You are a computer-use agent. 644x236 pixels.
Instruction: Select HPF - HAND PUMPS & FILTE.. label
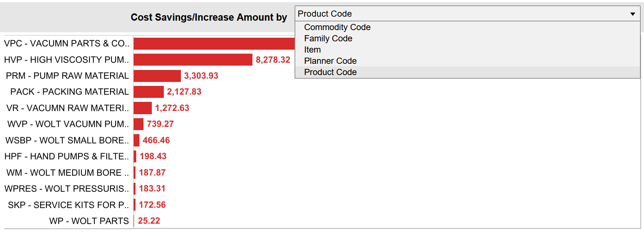point(67,156)
